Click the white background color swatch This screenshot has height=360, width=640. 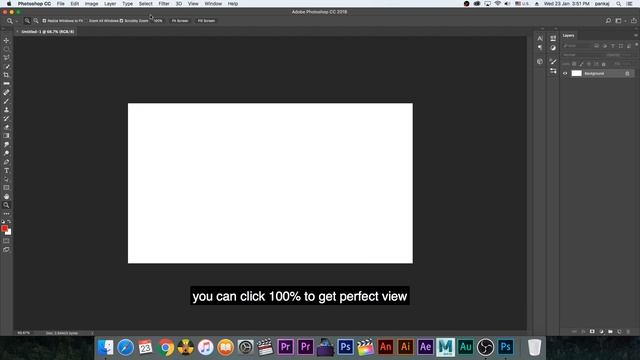tap(9, 233)
